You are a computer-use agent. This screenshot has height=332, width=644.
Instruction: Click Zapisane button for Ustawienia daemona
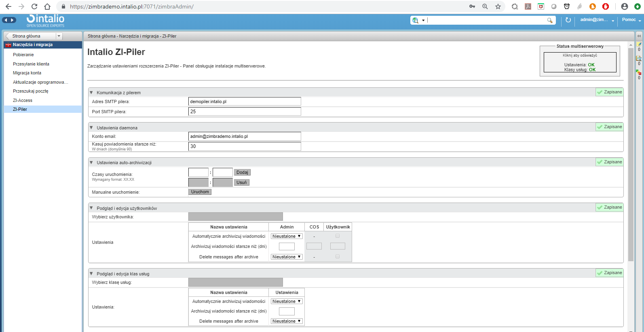click(x=610, y=127)
